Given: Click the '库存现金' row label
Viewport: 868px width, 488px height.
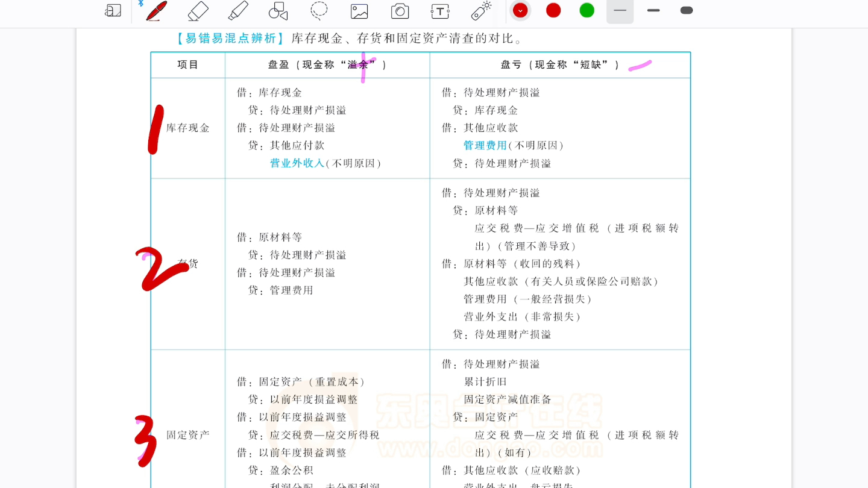Looking at the screenshot, I should (188, 128).
